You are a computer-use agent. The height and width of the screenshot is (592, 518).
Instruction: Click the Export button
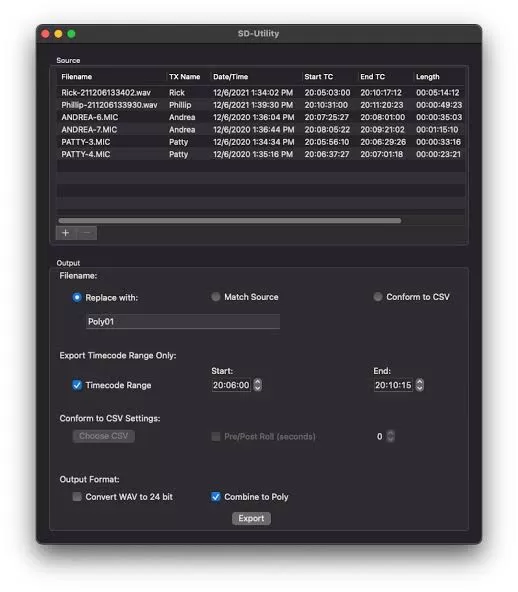point(251,518)
